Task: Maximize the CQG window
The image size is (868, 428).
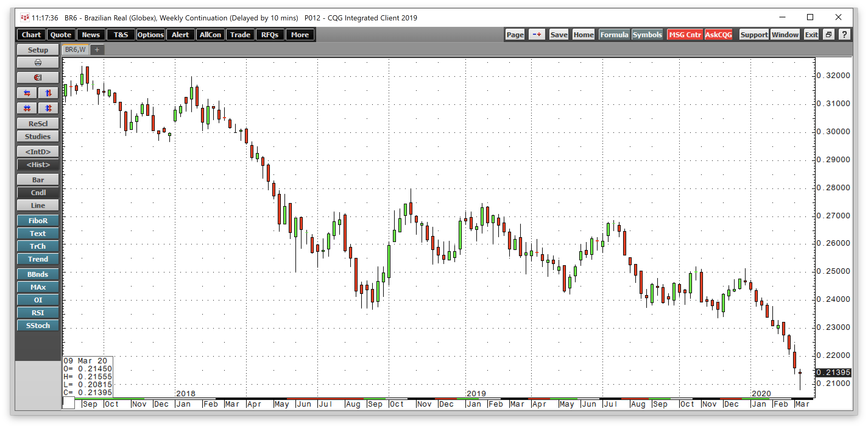Action: point(810,17)
